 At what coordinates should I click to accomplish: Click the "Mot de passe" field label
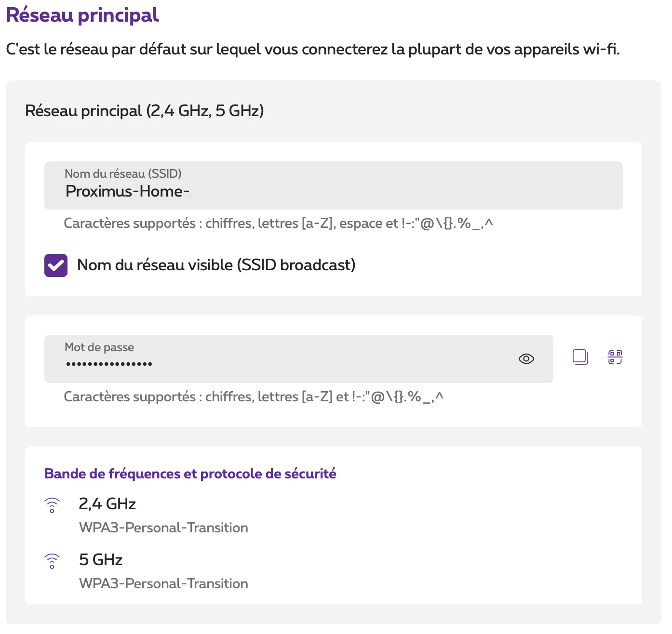[x=99, y=347]
